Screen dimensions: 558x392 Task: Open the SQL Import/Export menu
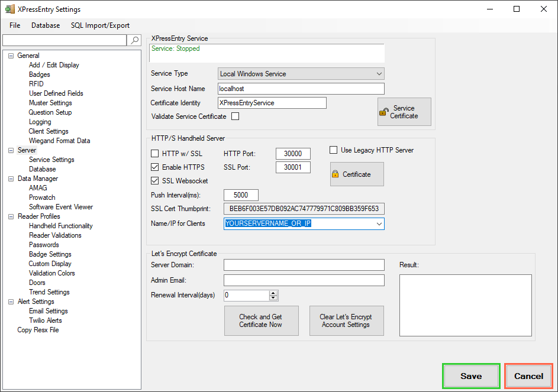click(x=100, y=25)
